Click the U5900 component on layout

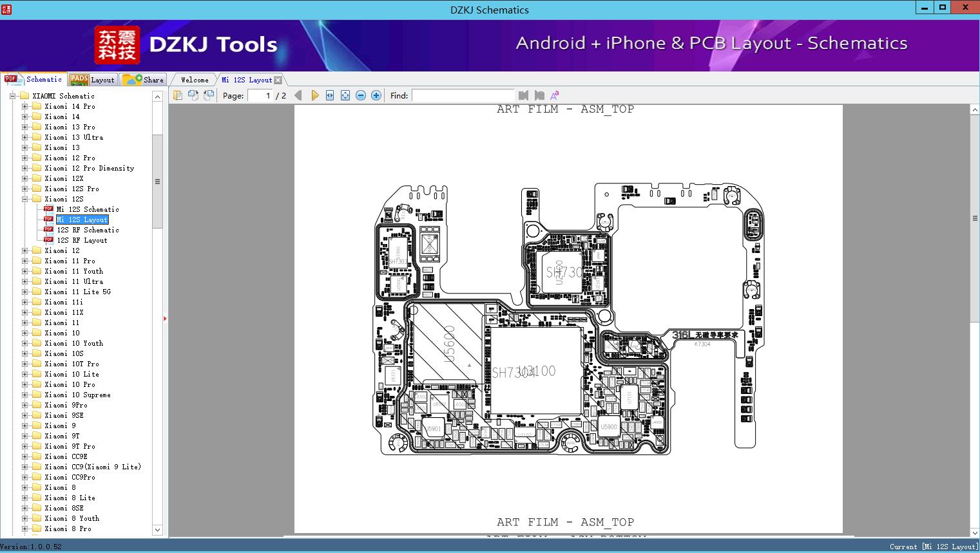[x=609, y=426]
